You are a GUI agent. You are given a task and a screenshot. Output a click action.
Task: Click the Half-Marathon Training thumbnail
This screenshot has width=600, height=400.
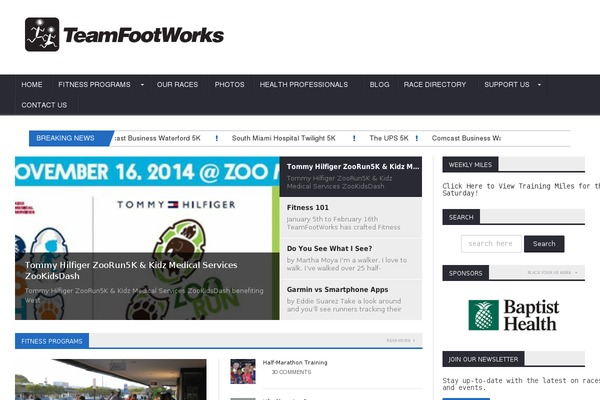tap(243, 371)
